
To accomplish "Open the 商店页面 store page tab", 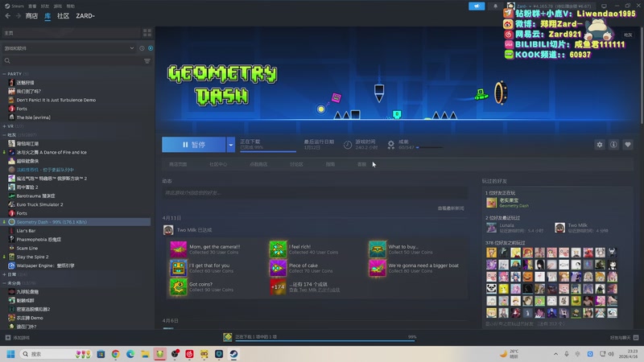I will tap(178, 164).
